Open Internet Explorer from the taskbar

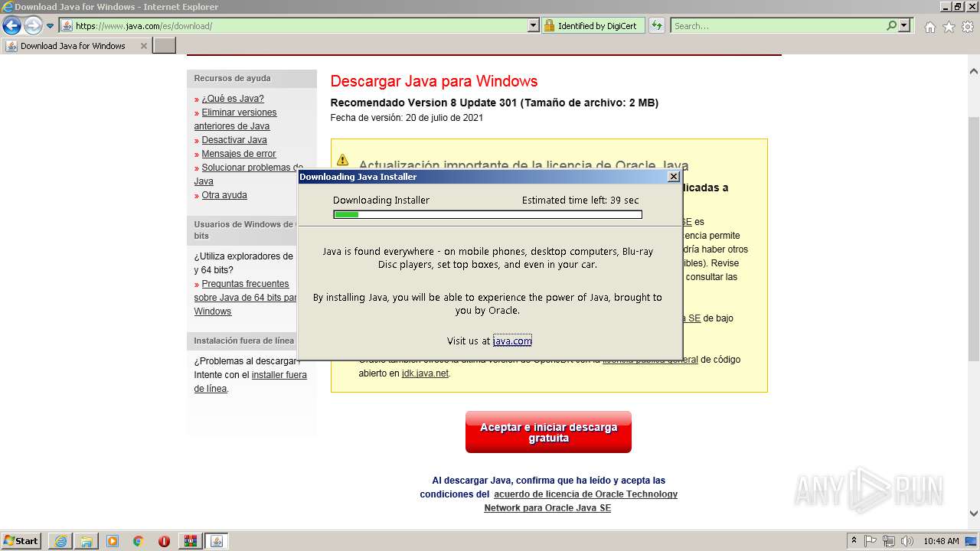[60, 541]
